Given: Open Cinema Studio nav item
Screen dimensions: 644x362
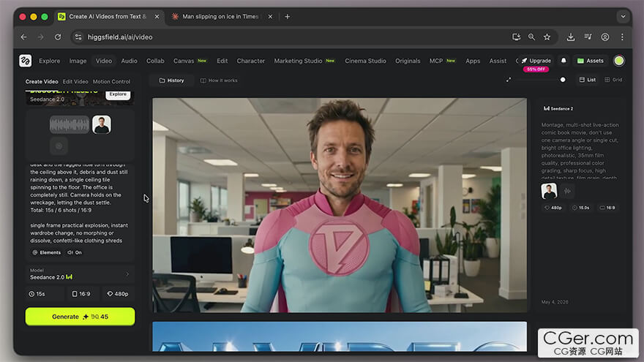Looking at the screenshot, I should [365, 61].
